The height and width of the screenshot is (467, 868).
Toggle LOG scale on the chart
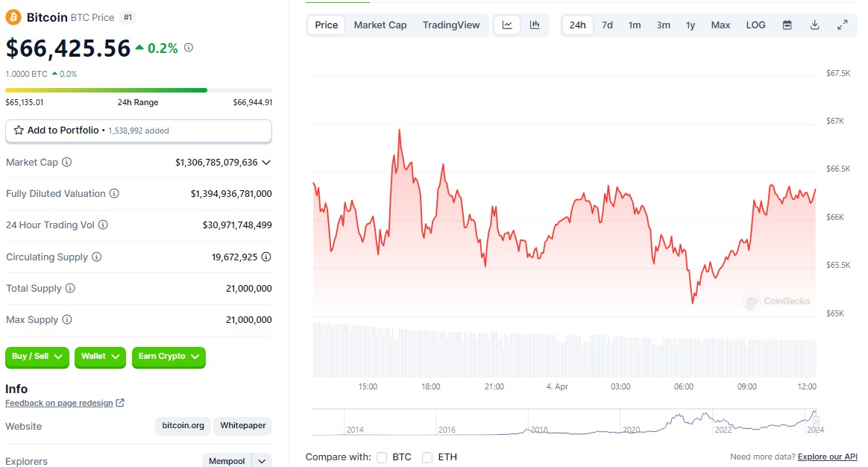point(755,25)
